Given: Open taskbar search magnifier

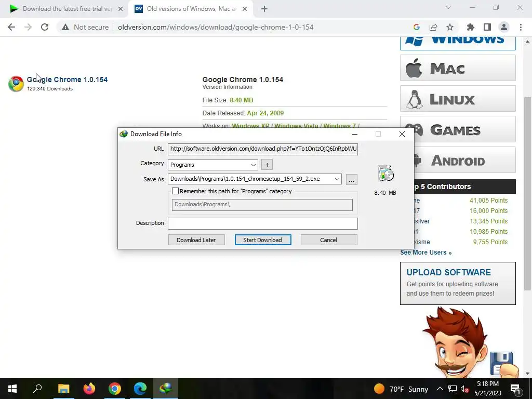Looking at the screenshot, I should tap(37, 389).
